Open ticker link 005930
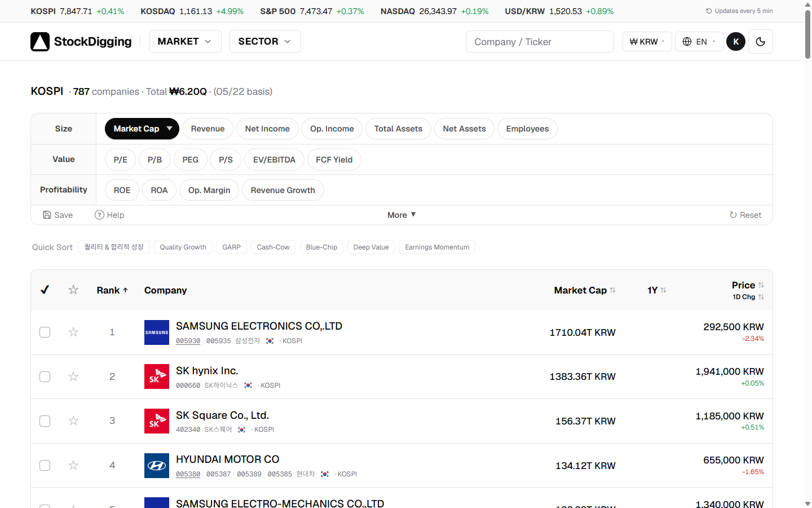The height and width of the screenshot is (508, 812). [188, 341]
